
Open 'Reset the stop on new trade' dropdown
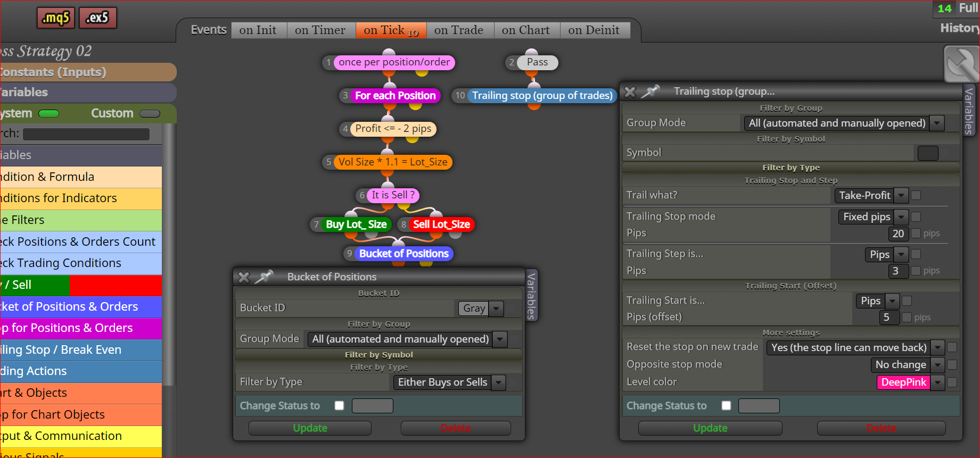point(855,347)
